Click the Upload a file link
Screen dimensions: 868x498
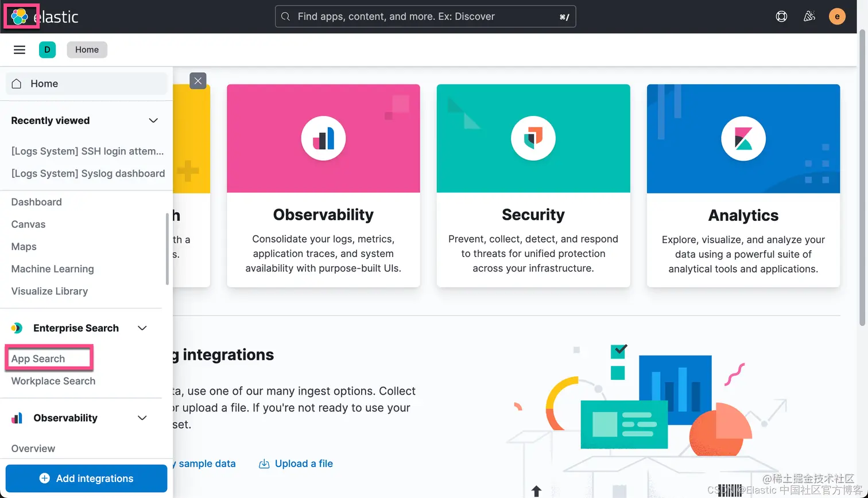coord(304,464)
